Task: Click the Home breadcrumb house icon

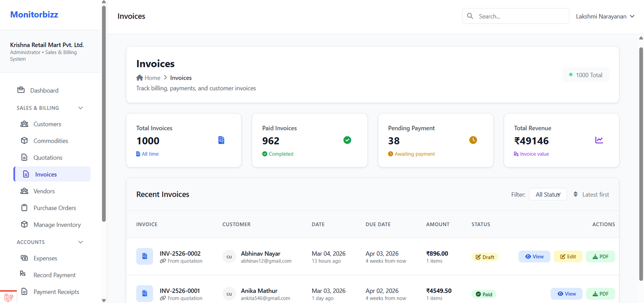Action: point(140,78)
